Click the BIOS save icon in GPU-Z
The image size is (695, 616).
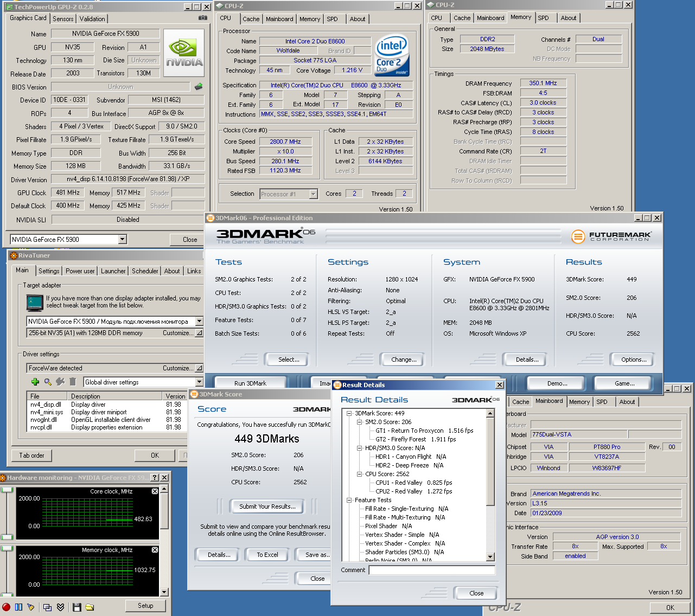coord(199,87)
